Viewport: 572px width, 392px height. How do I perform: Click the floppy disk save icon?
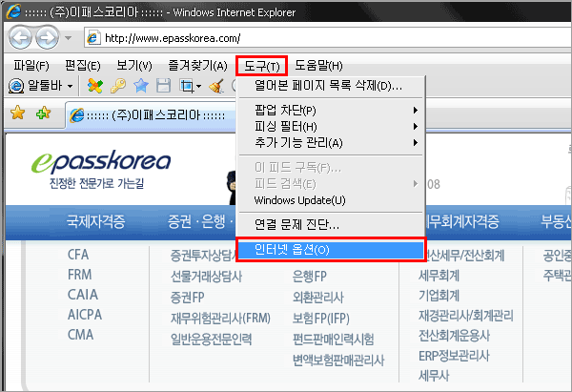tap(163, 87)
